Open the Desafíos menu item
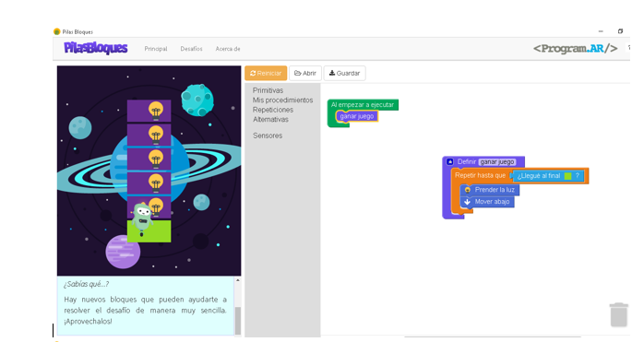This screenshot has height=342, width=644. coord(191,49)
